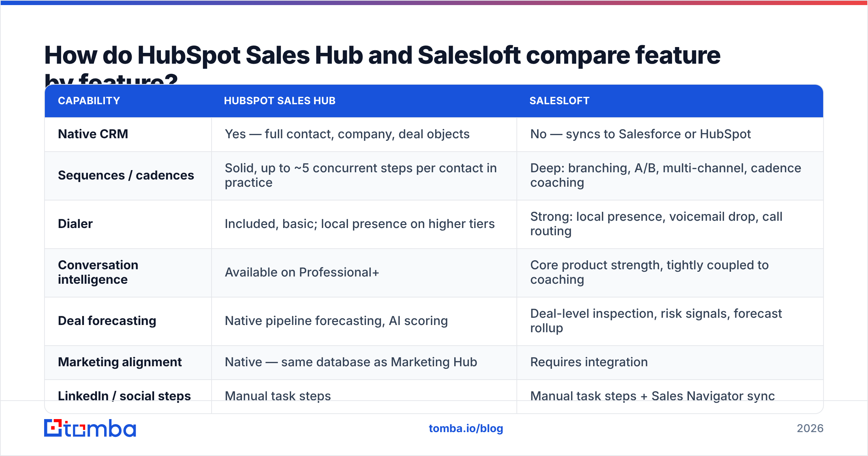Click the SALESLOFT column header

click(x=559, y=101)
